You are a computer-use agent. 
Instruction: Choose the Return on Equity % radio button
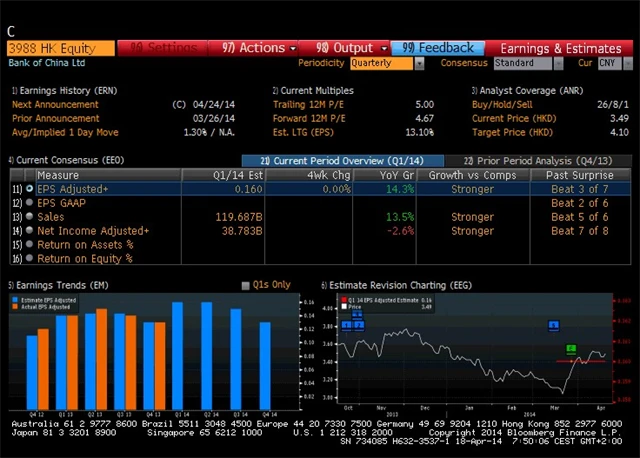click(x=29, y=258)
